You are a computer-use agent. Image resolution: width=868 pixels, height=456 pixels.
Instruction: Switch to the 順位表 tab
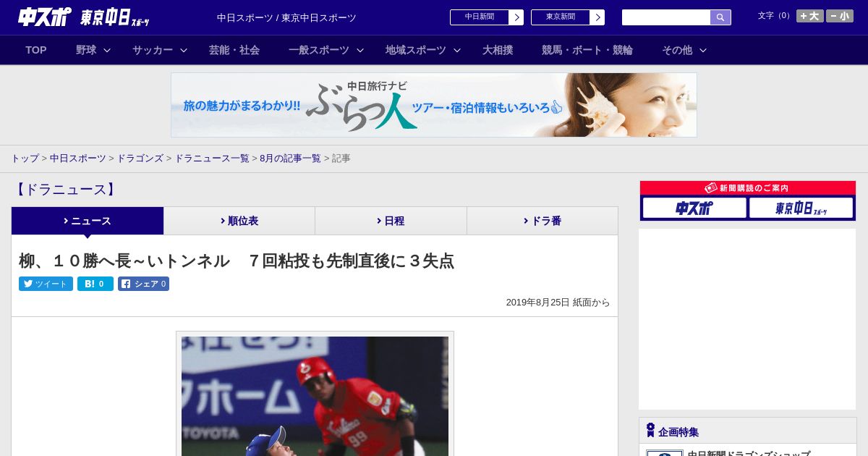[x=239, y=221]
